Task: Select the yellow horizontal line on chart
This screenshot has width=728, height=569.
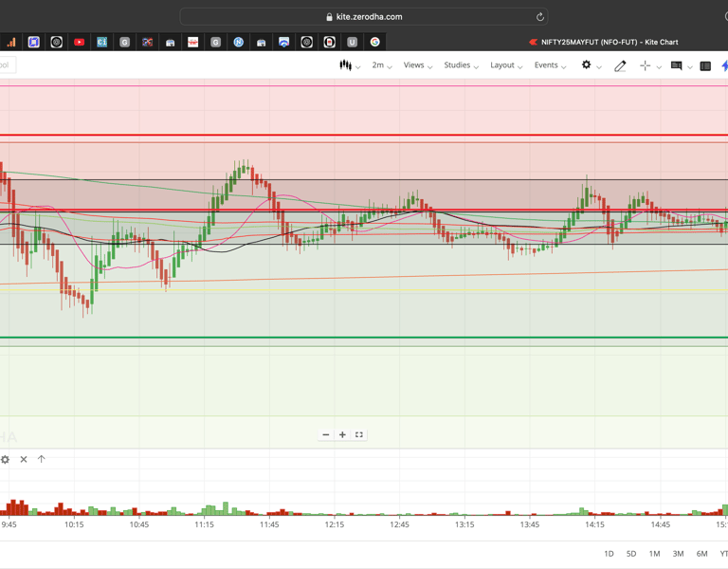Action: tap(364, 290)
